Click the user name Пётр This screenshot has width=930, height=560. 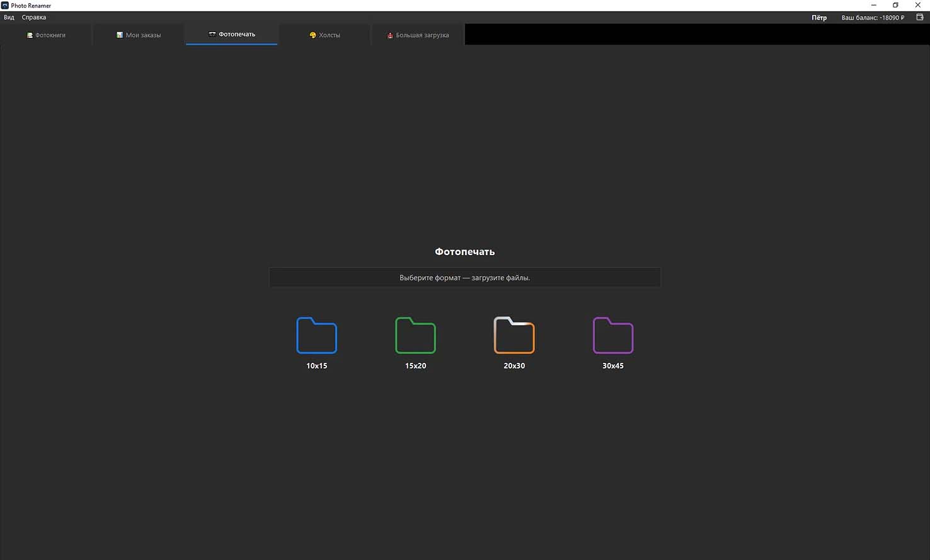point(819,18)
